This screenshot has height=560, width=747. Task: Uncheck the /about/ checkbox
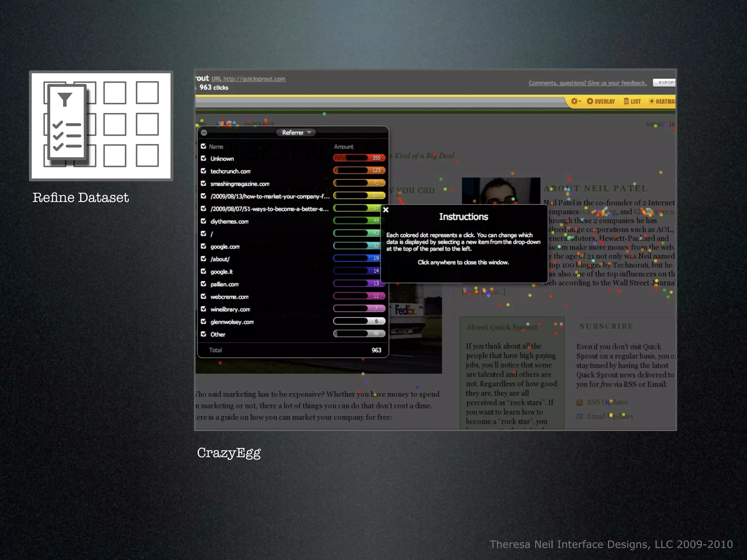[204, 258]
